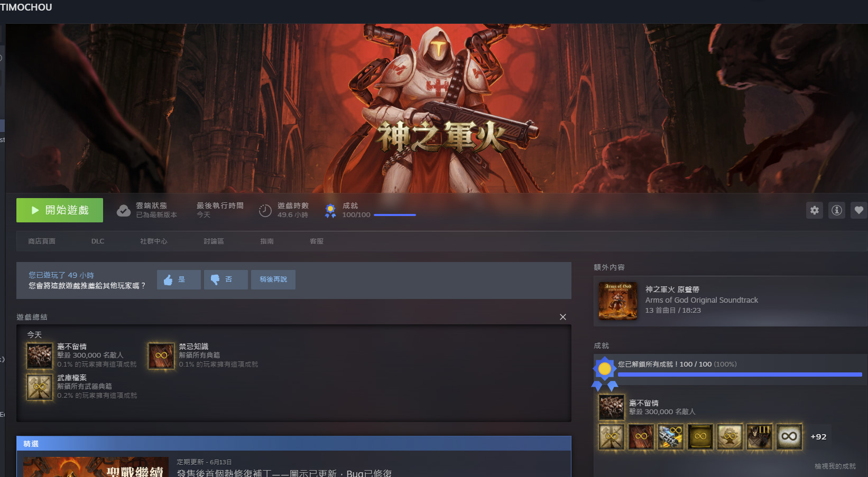Click the 解鎖所有武器典籍 description
This screenshot has height=477, width=868.
pos(85,387)
